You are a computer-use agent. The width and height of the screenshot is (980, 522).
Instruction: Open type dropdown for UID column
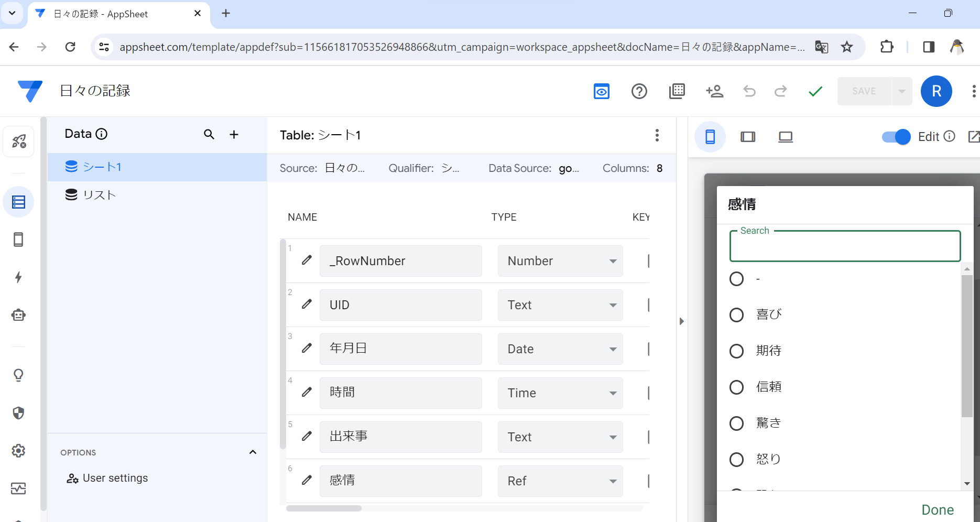tap(560, 305)
